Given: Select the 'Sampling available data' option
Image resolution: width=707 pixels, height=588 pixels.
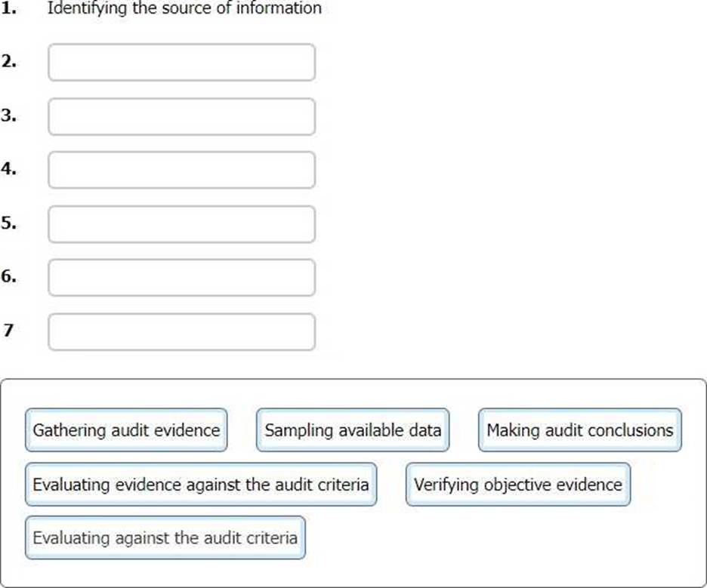Looking at the screenshot, I should click(x=353, y=429).
